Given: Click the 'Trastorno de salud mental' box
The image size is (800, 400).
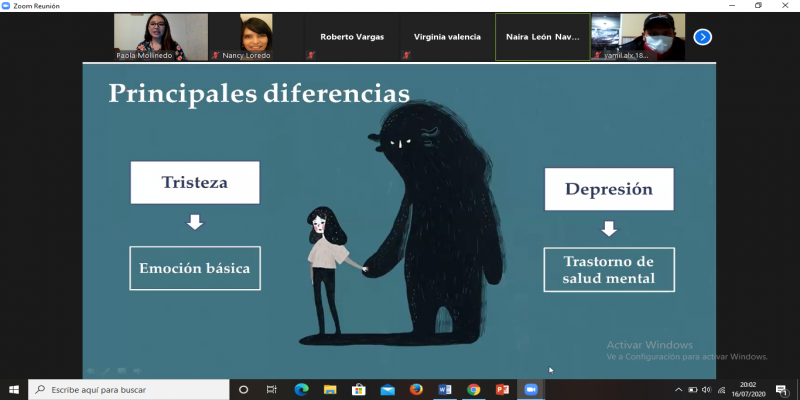Looking at the screenshot, I should pos(609,270).
